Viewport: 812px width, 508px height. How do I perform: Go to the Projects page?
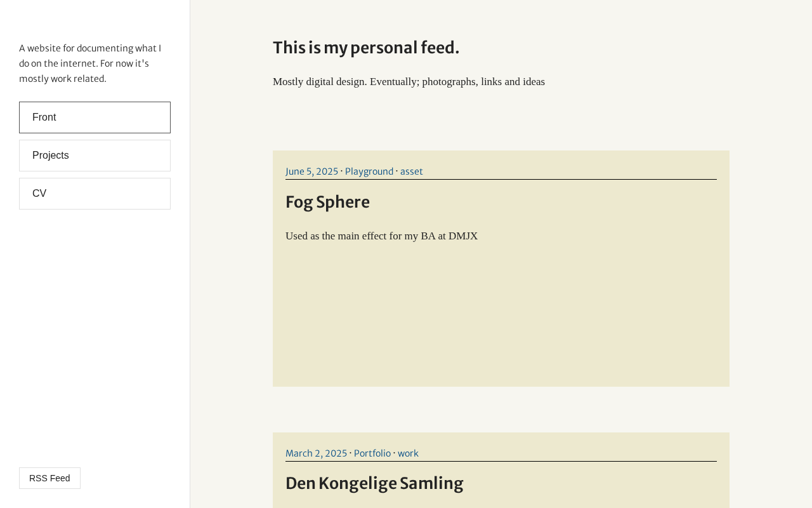point(95,156)
